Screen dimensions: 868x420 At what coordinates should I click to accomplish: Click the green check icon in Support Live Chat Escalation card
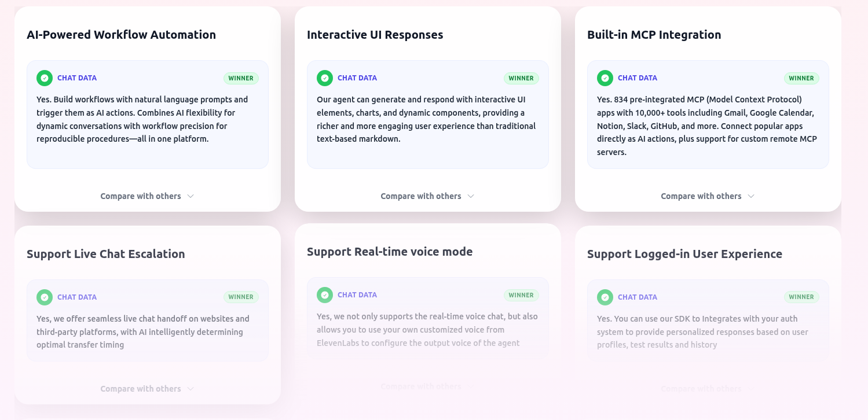click(45, 297)
